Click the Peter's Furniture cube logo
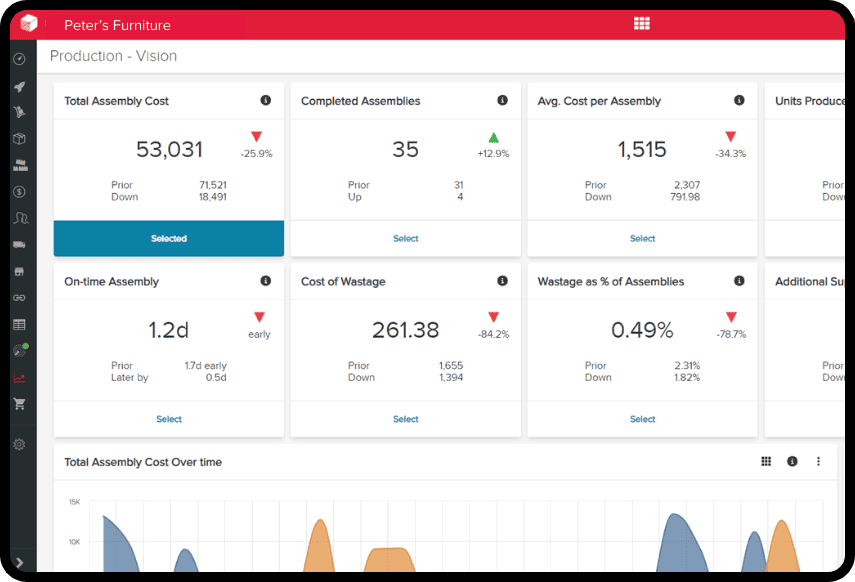Viewport: 855px width, 582px height. tap(28, 23)
